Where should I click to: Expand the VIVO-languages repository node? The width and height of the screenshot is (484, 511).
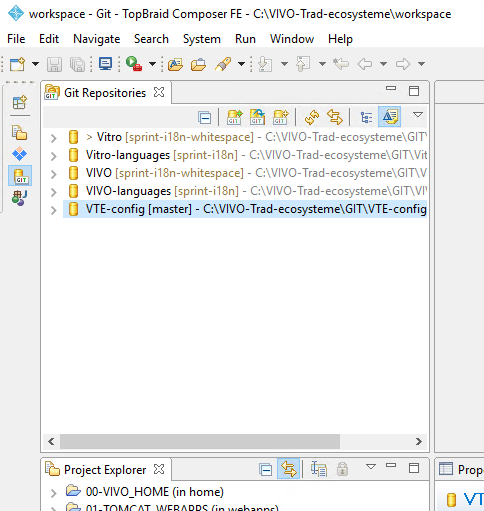53,192
